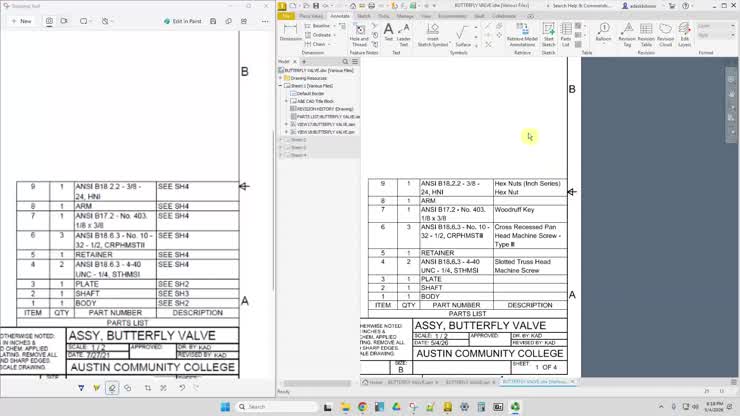740x416 pixels.
Task: Select REVISION HISTORY in Model browser
Action: pos(321,109)
